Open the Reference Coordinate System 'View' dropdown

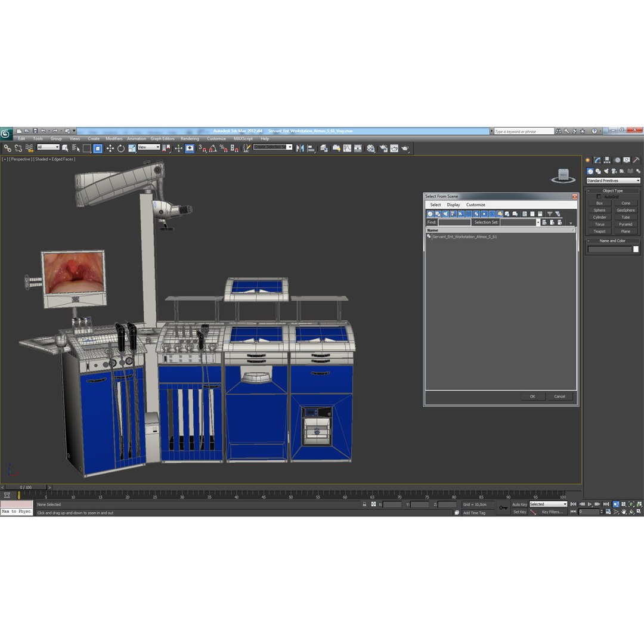point(148,147)
